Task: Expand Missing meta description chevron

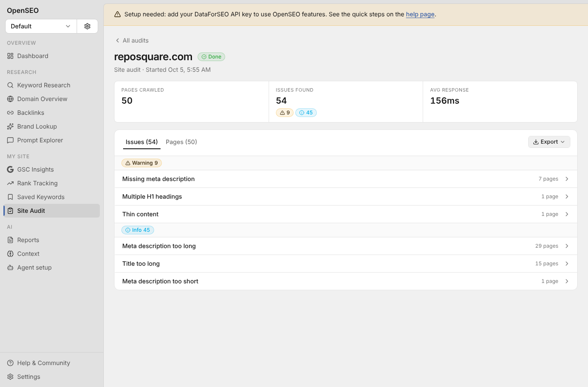Action: [567, 179]
